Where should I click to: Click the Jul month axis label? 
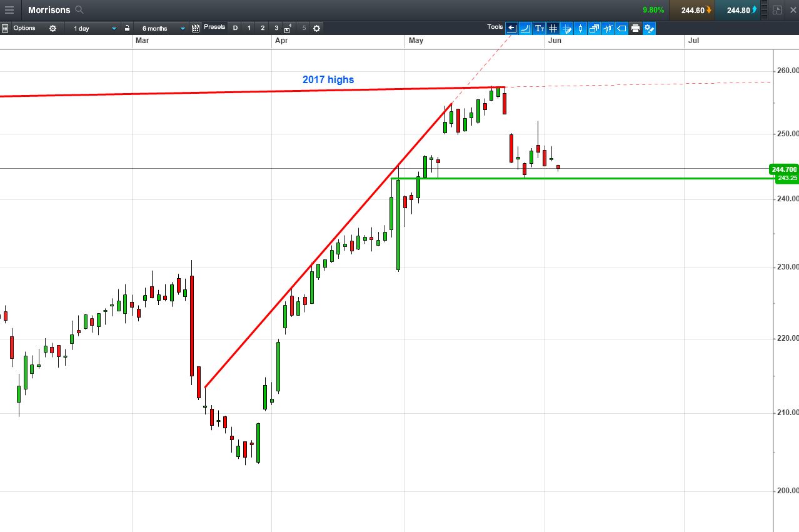pyautogui.click(x=693, y=41)
